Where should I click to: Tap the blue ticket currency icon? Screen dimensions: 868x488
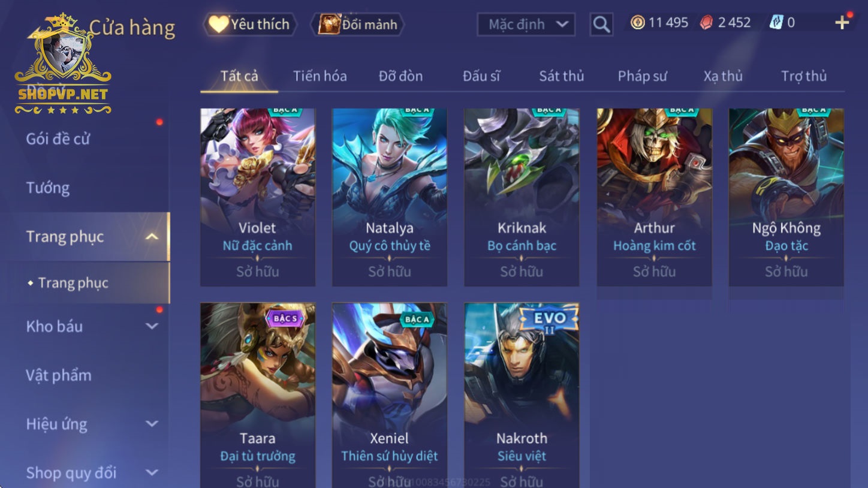(776, 23)
